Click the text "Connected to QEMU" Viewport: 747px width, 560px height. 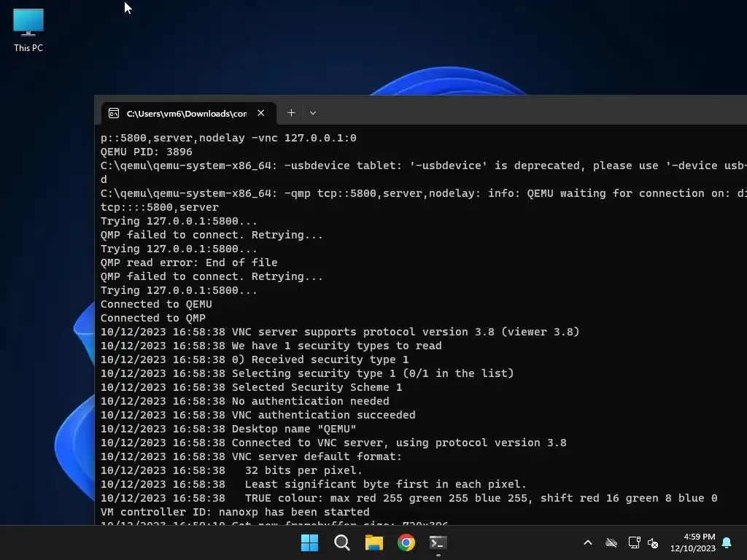coord(156,304)
